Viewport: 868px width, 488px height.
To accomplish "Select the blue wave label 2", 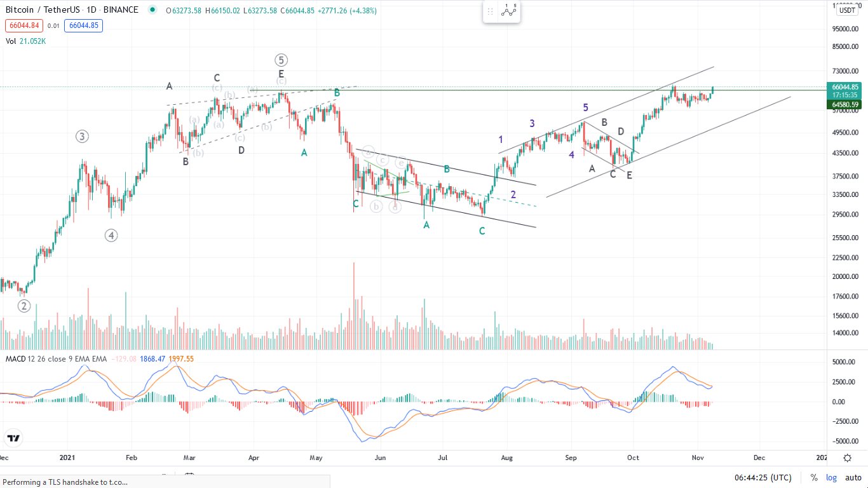I will coord(513,194).
